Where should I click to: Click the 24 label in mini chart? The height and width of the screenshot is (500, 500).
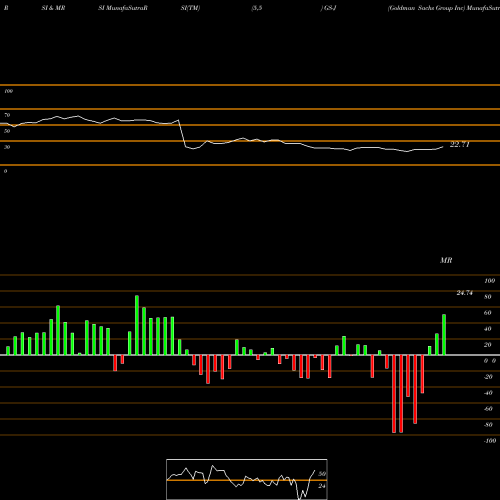(x=322, y=486)
